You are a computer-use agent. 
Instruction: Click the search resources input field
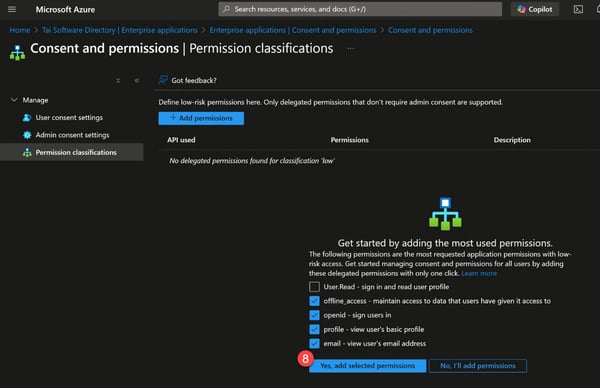tap(360, 9)
